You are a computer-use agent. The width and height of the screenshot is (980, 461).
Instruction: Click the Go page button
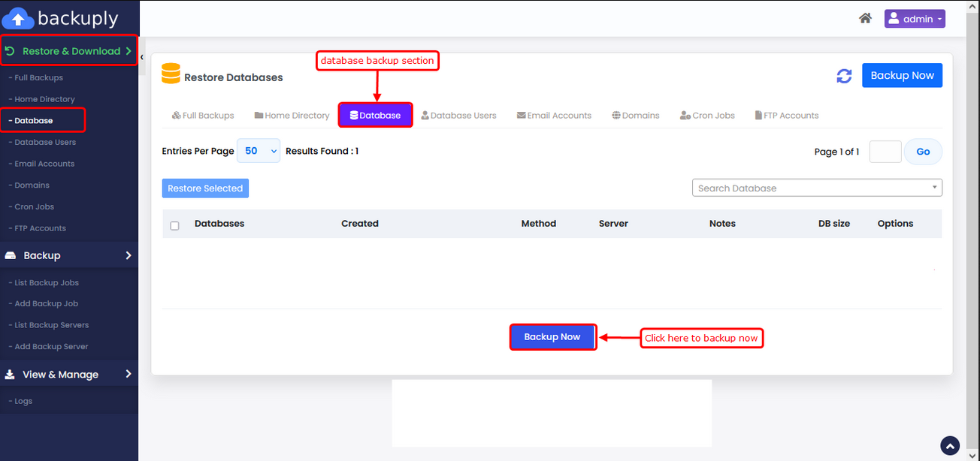tap(923, 152)
